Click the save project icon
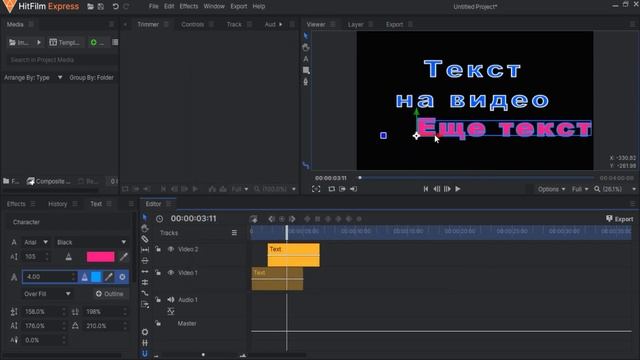This screenshot has height=360, width=640. (x=101, y=7)
